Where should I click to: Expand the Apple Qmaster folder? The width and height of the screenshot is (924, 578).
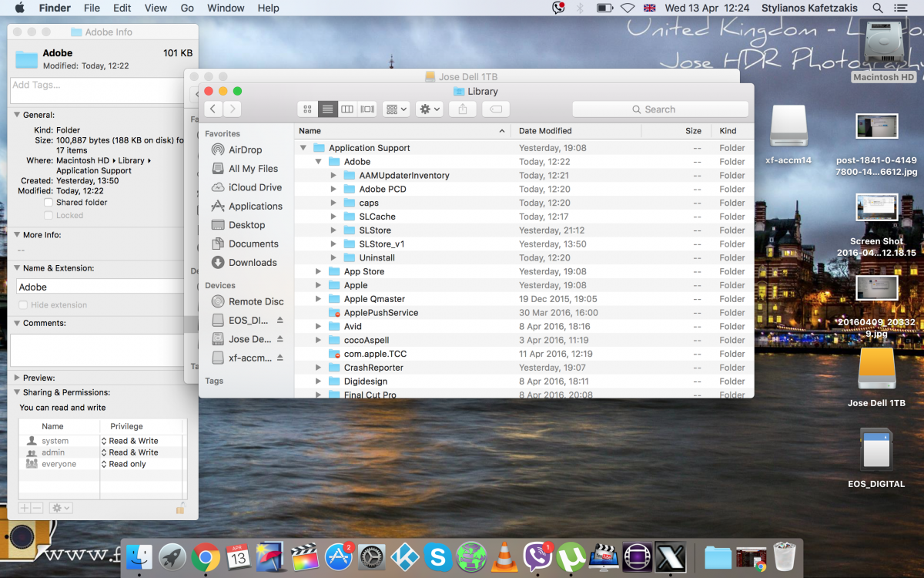click(318, 299)
